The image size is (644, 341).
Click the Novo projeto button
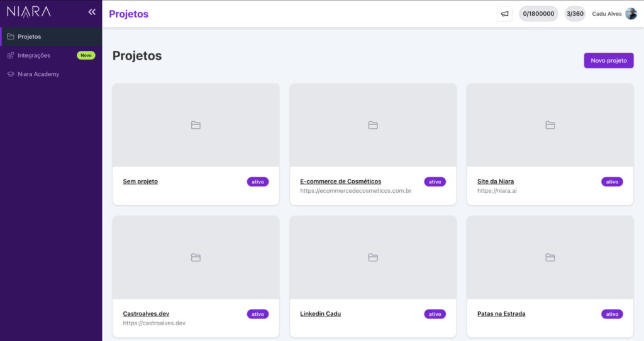point(608,60)
